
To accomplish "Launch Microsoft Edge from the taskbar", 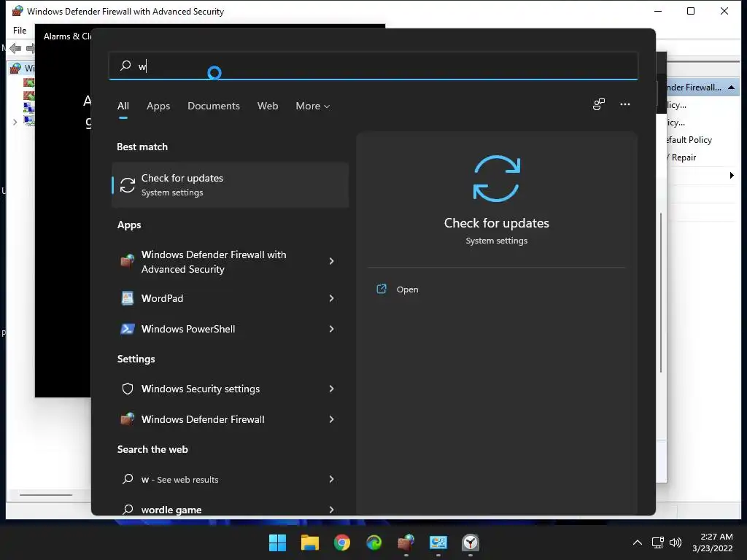I will pos(374,542).
